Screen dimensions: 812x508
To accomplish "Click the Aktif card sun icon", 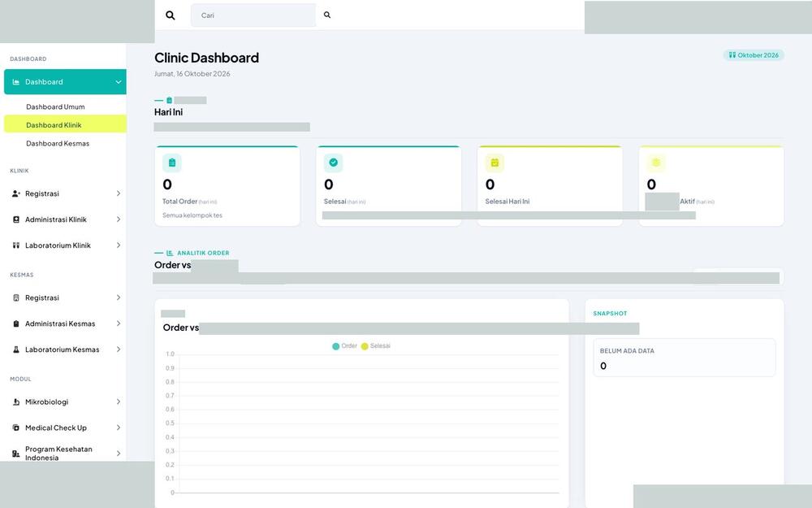I will [x=656, y=163].
